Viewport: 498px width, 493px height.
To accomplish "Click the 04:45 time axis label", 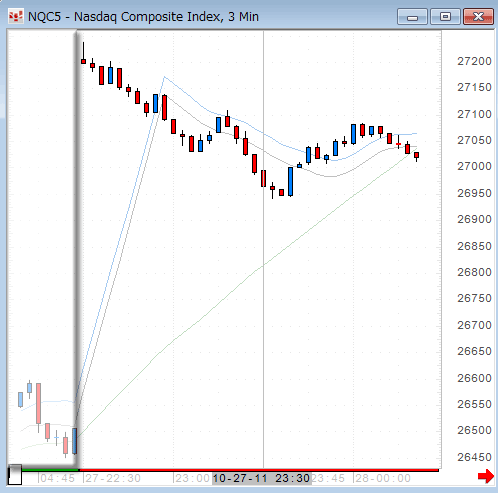I will 57,479.
